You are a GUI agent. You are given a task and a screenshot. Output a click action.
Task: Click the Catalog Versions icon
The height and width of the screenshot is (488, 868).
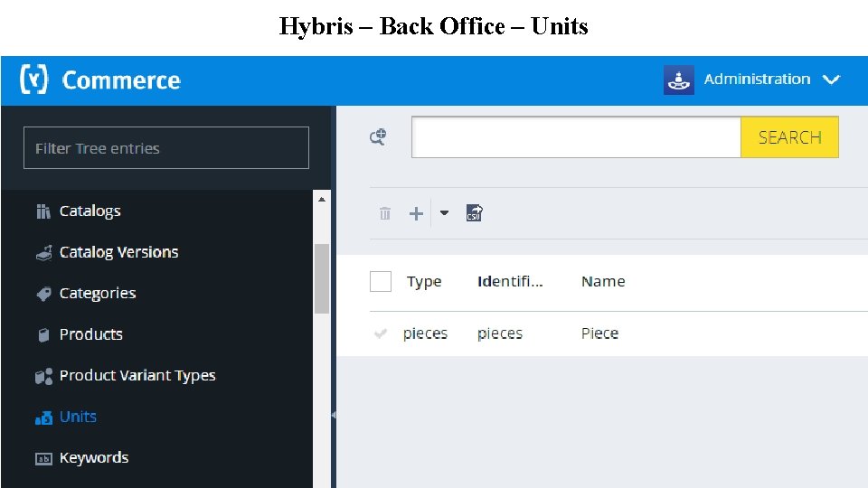click(x=43, y=253)
